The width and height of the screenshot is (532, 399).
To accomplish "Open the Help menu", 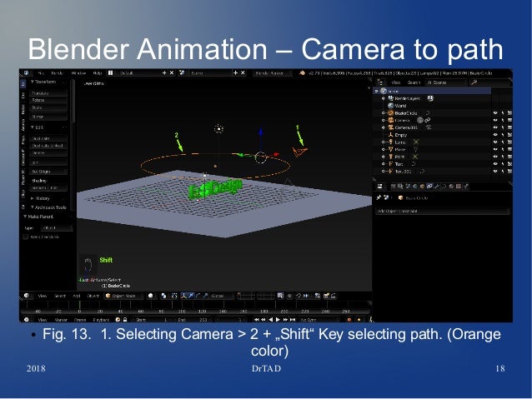I will (98, 72).
